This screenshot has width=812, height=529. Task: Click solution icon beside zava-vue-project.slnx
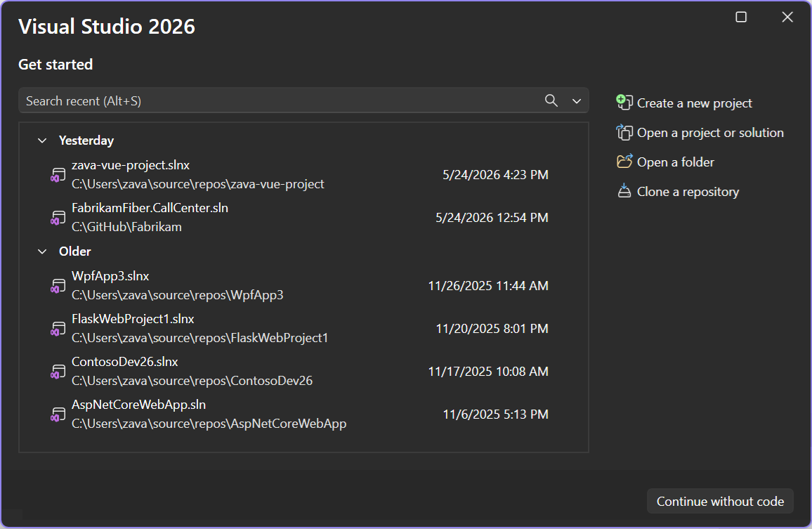click(58, 175)
